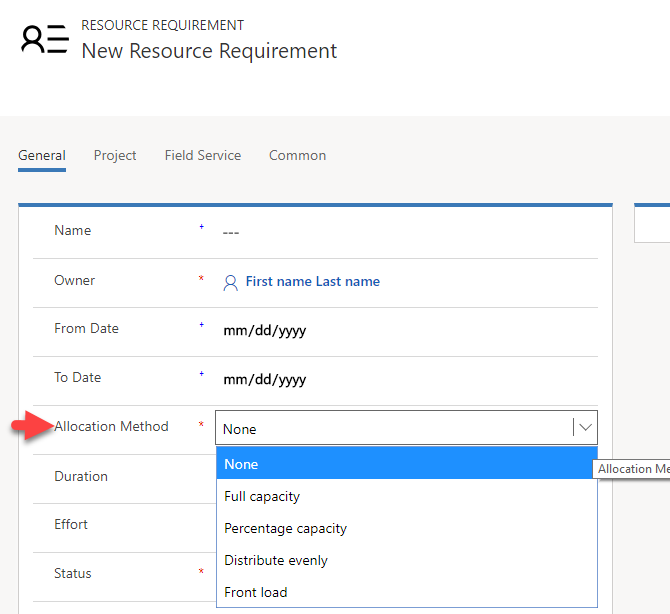This screenshot has width=670, height=614.
Task: Open the Allocation Method combo box
Action: coord(395,428)
